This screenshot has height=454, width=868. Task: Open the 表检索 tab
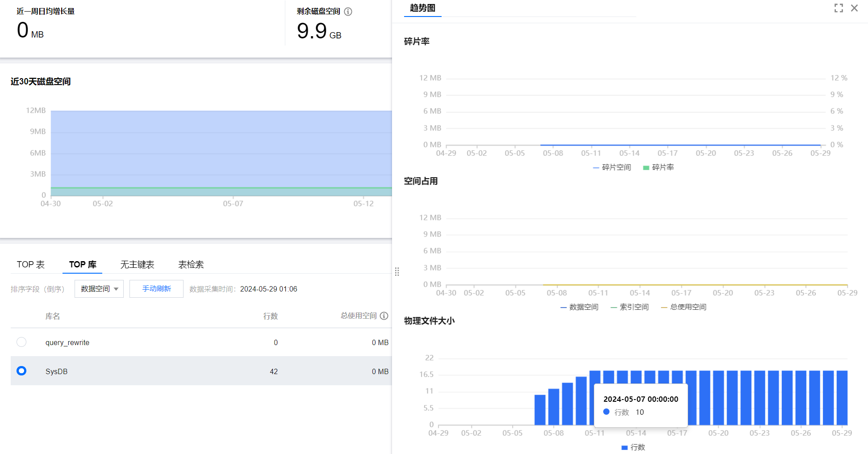pyautogui.click(x=191, y=265)
